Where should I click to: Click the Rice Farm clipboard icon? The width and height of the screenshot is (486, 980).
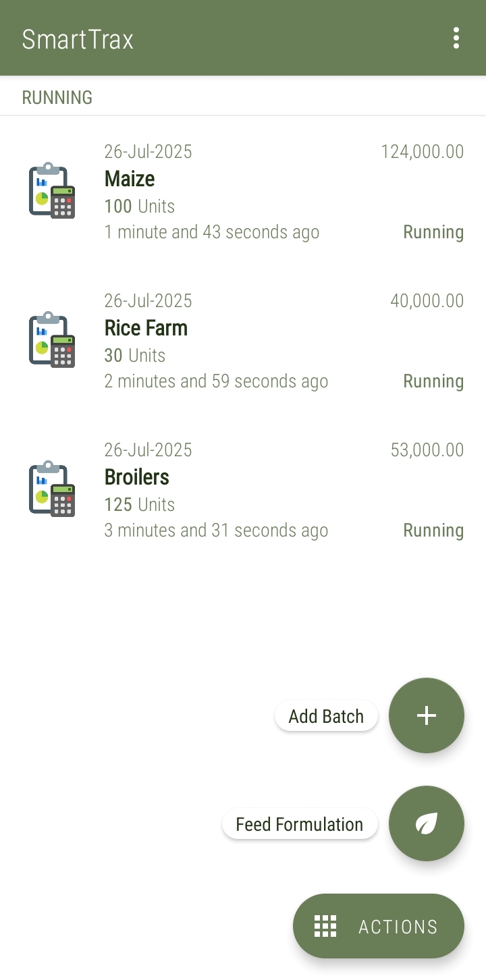pyautogui.click(x=52, y=339)
